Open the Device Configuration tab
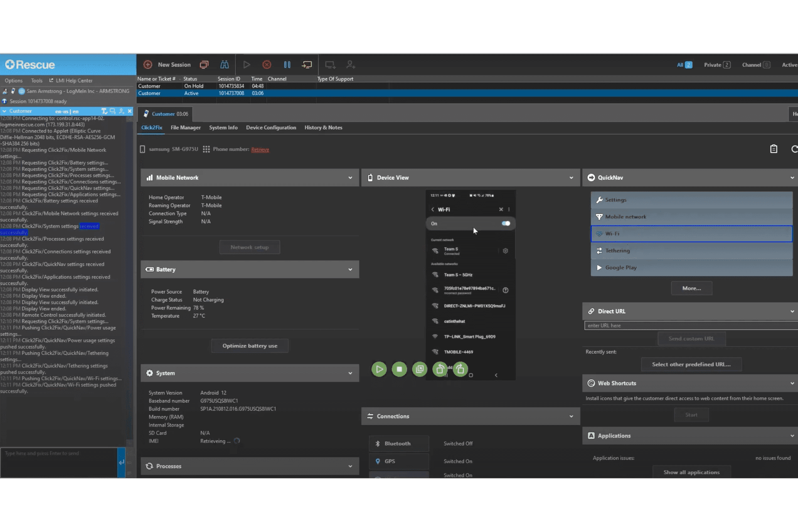The height and width of the screenshot is (532, 798). coord(271,127)
